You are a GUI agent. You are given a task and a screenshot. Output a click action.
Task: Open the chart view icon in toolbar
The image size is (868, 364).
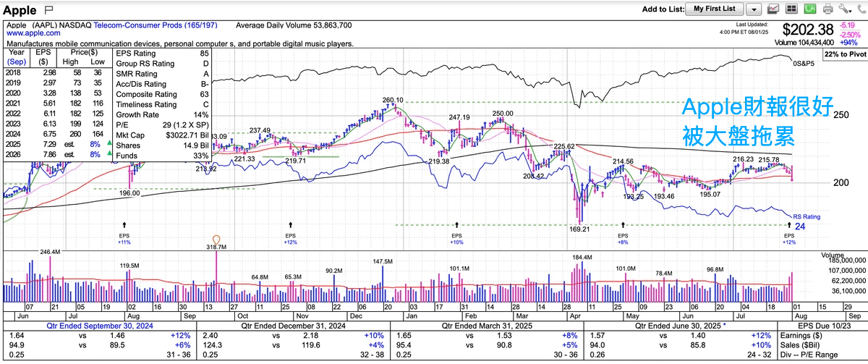[773, 9]
